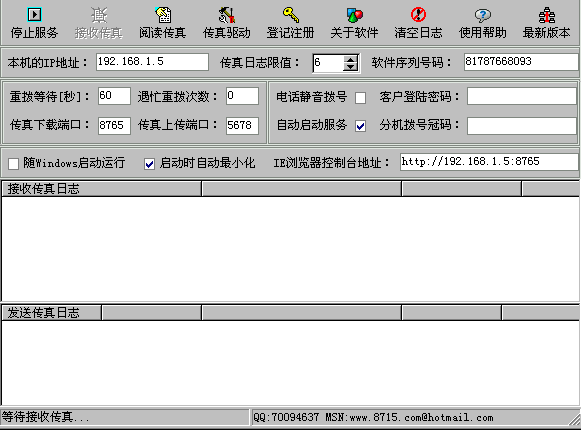
Task: Click the 登记注册 key registration icon
Action: click(290, 15)
